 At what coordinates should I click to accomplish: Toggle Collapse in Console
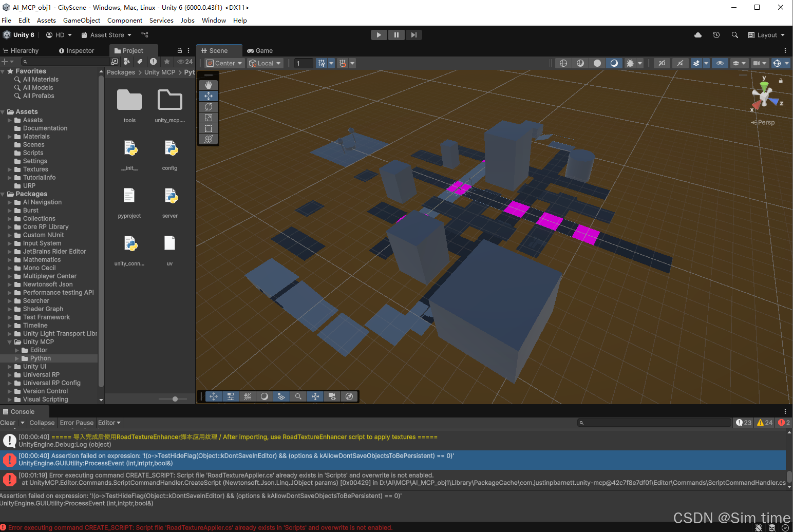coord(42,423)
